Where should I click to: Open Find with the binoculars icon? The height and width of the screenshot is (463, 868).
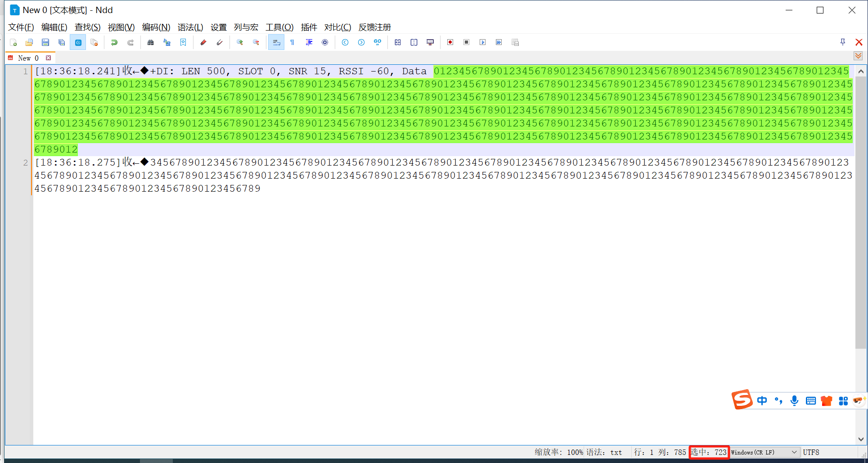click(x=151, y=42)
